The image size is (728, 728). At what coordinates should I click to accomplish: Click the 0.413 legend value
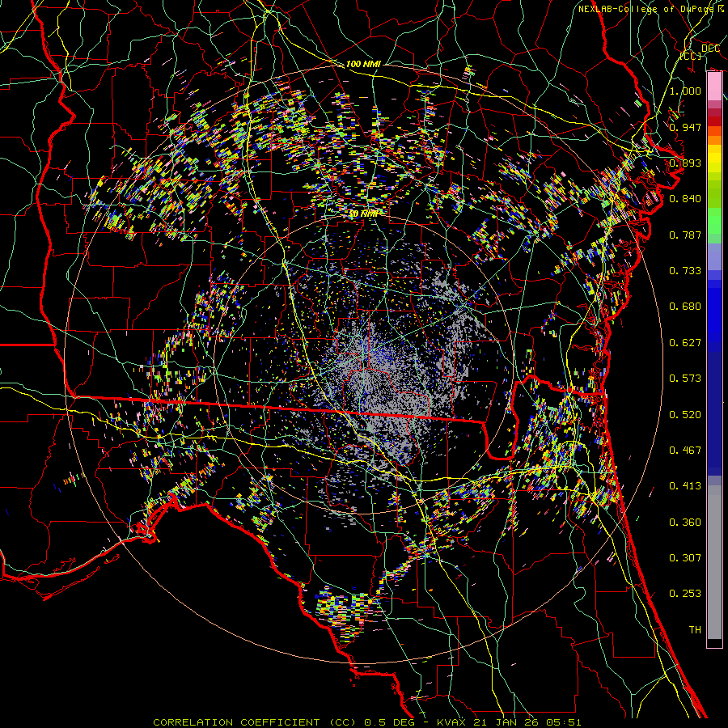pos(685,486)
